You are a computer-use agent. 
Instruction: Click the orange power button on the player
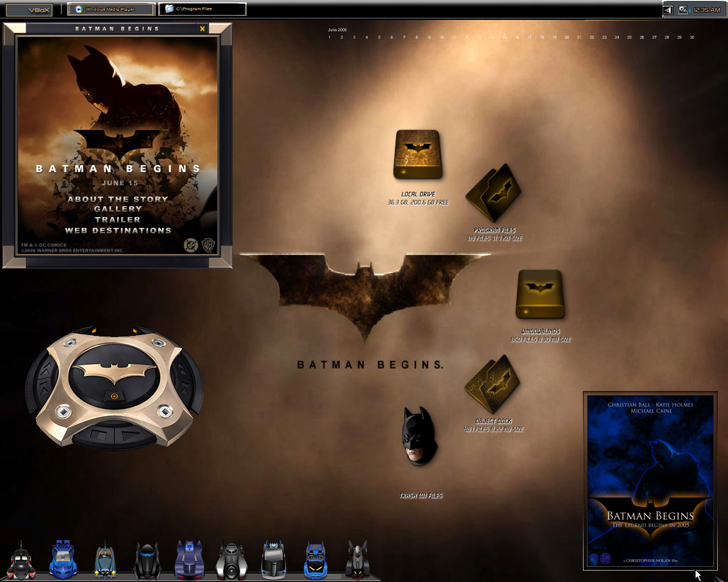pos(114,396)
